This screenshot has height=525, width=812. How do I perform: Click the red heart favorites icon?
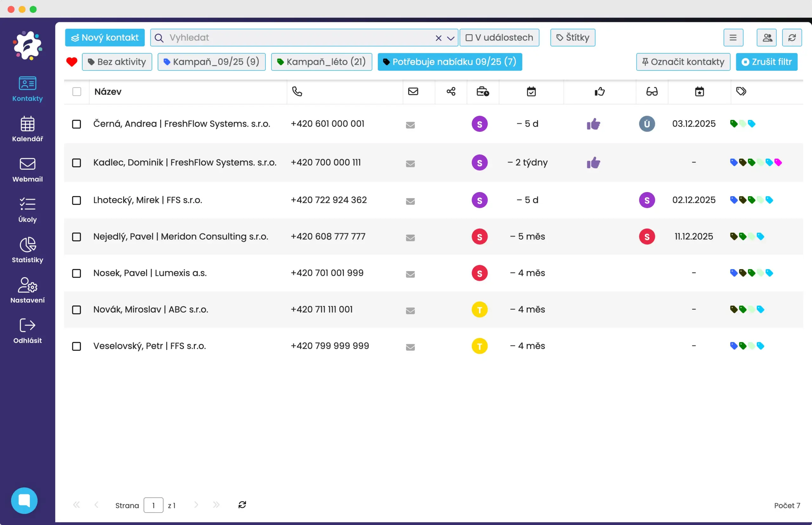pyautogui.click(x=72, y=62)
